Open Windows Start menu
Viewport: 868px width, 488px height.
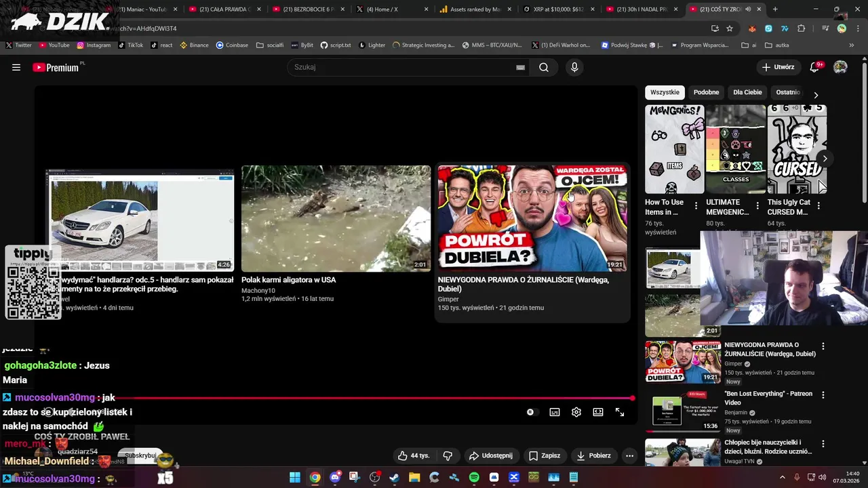295,478
